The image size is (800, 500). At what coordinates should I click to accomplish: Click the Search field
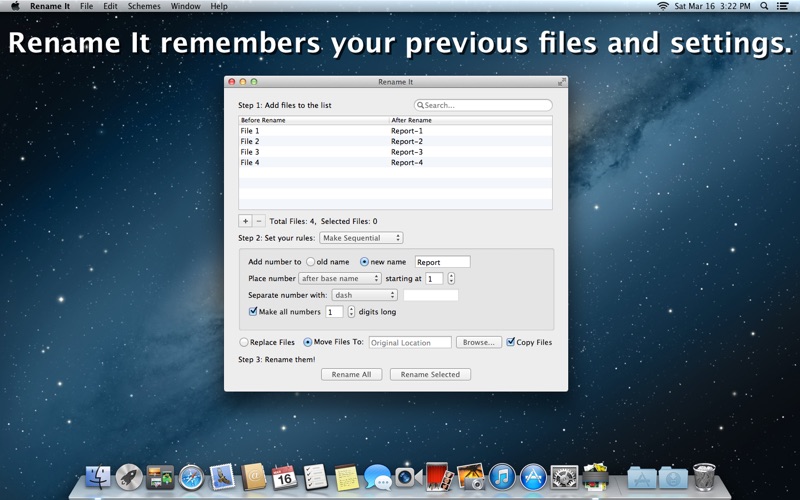point(483,105)
